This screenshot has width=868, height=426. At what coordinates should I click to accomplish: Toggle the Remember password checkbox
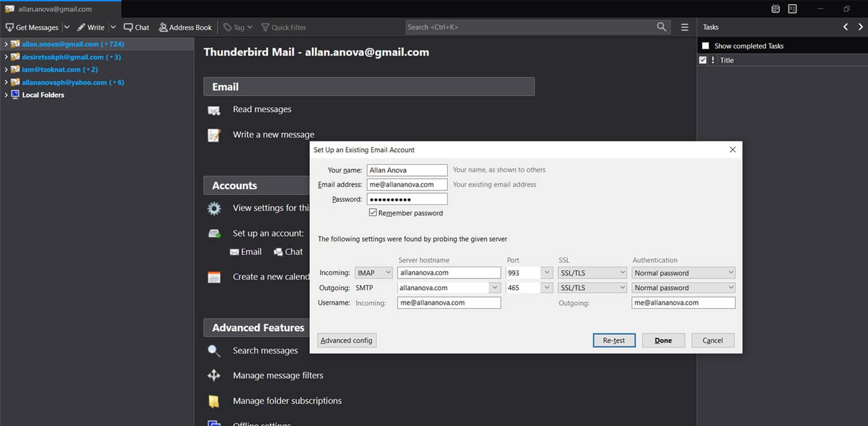373,213
